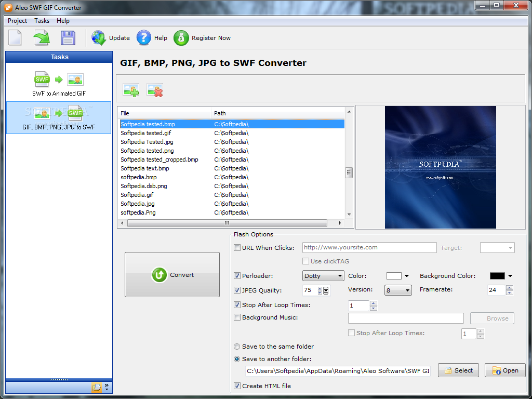Click the New Project blank page icon
Image resolution: width=532 pixels, height=399 pixels.
coord(15,37)
